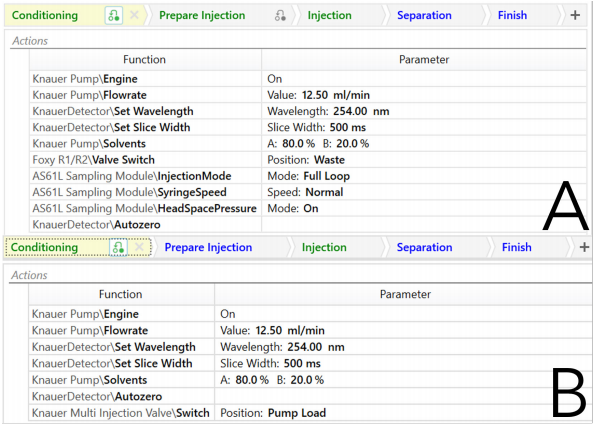Viewport: 599px width, 427px height.
Task: Click the wait-condition icon on lower Conditioning tab
Action: pos(118,247)
